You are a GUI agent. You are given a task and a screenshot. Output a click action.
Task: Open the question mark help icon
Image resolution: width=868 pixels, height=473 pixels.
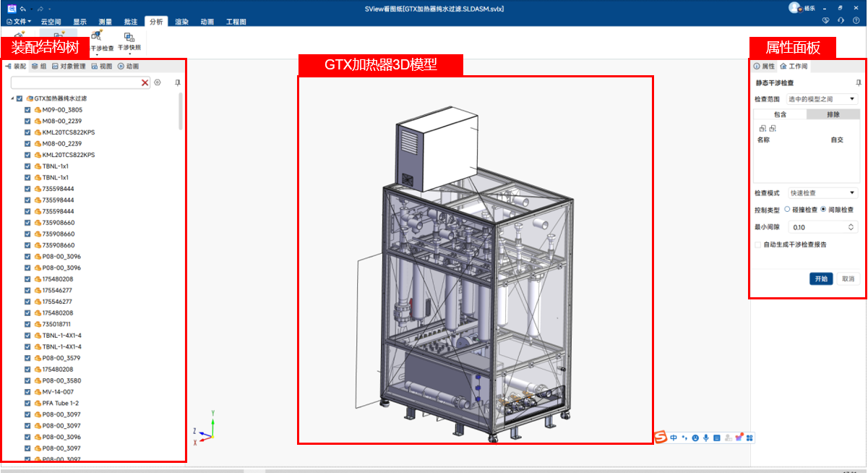[856, 21]
